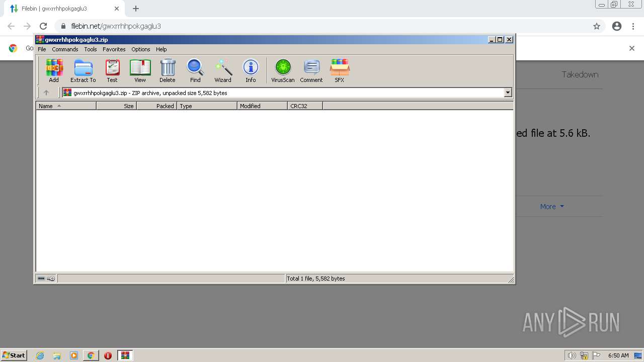Click the Add toolbar icon in WinRAR
644x362 pixels.
(54, 70)
